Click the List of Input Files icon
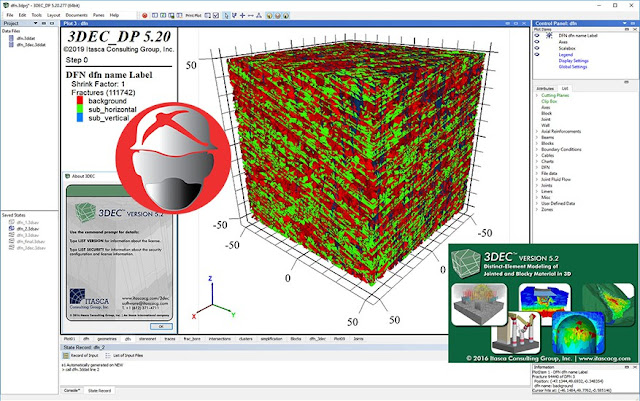 pos(108,356)
